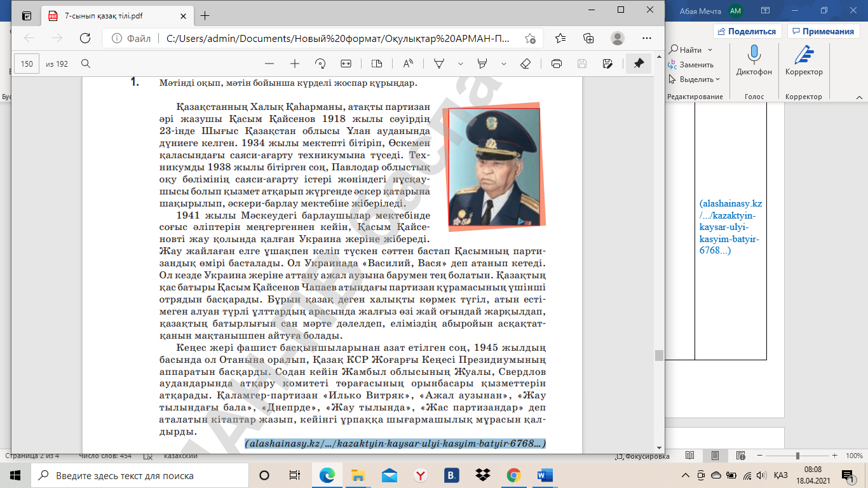The height and width of the screenshot is (488, 868).
Task: Toggle the Page view layout button
Action: pyautogui.click(x=377, y=64)
